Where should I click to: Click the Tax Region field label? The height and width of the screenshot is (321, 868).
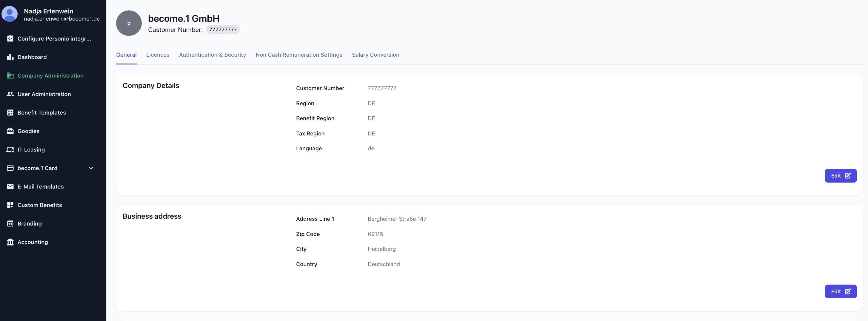click(310, 133)
